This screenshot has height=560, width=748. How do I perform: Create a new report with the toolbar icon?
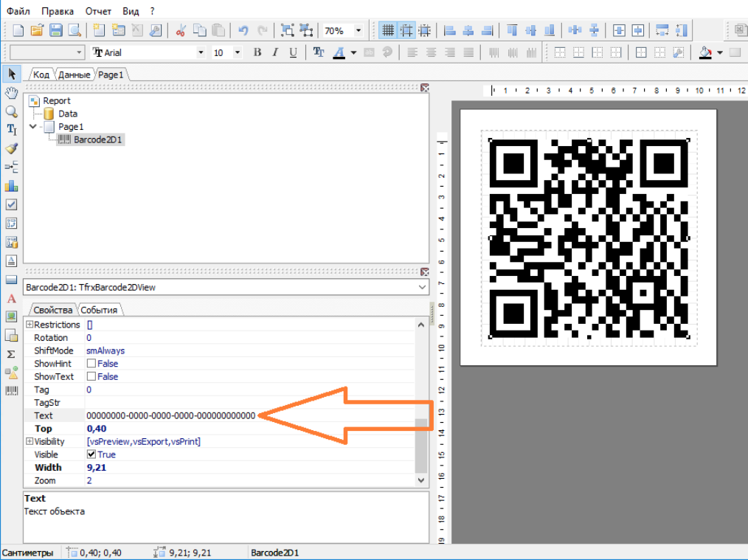[x=18, y=30]
